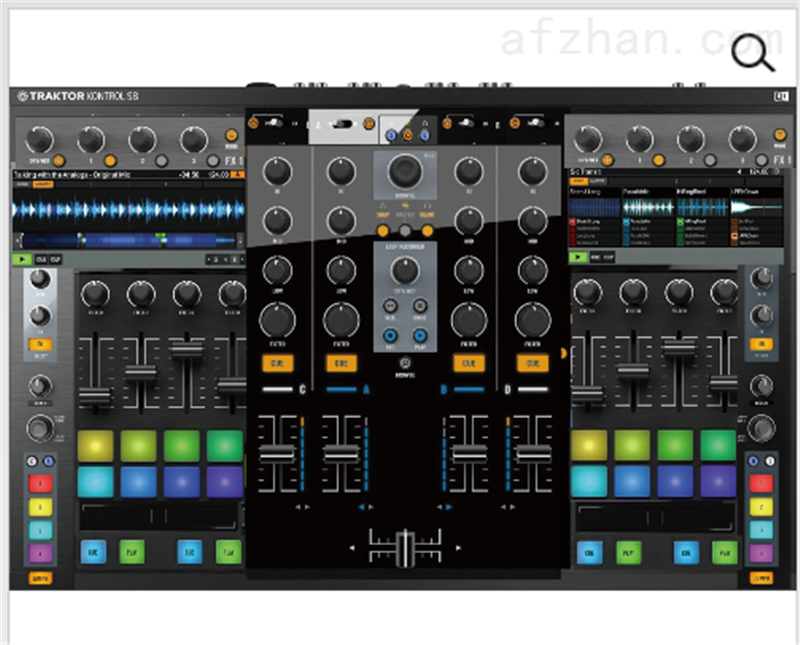Touch the right deck touch strip

pyautogui.click(x=655, y=517)
